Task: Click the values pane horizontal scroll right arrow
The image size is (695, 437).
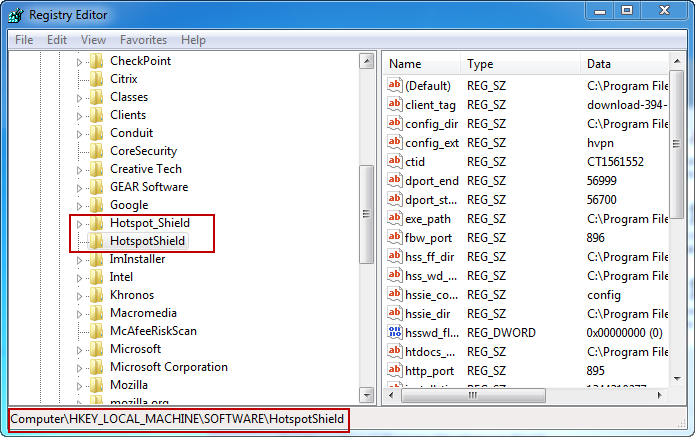Action: (x=660, y=395)
